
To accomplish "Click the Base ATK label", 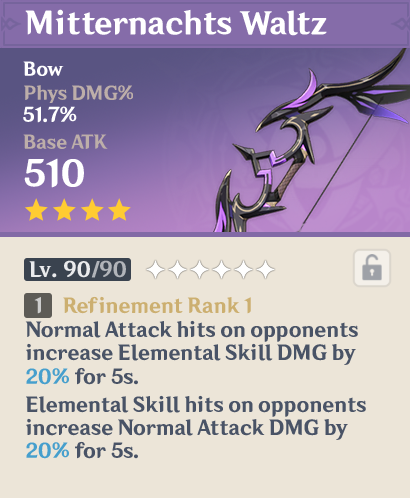I will point(65,142).
